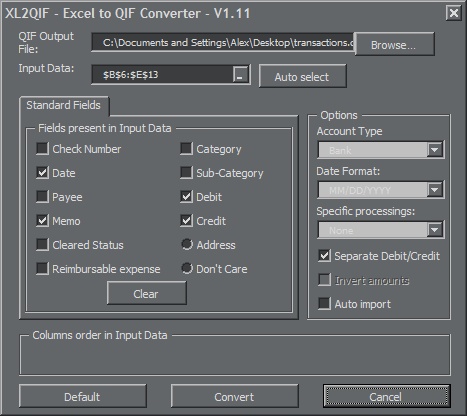Tick the Invert amounts checkbox
Screen dimensions: 467x416
[324, 280]
